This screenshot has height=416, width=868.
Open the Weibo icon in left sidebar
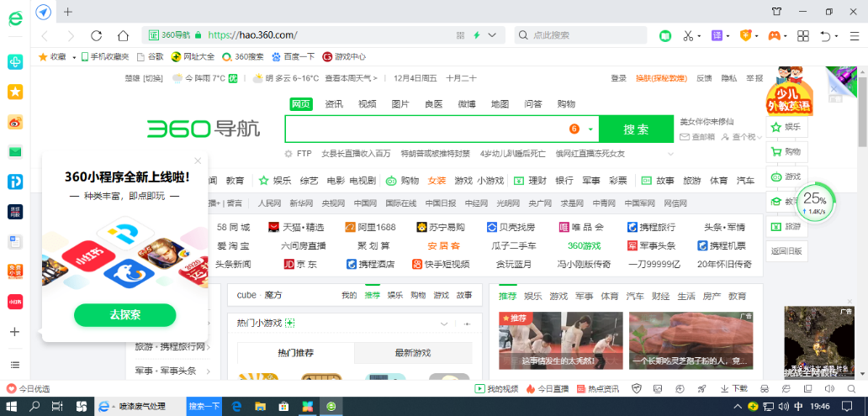(x=15, y=122)
